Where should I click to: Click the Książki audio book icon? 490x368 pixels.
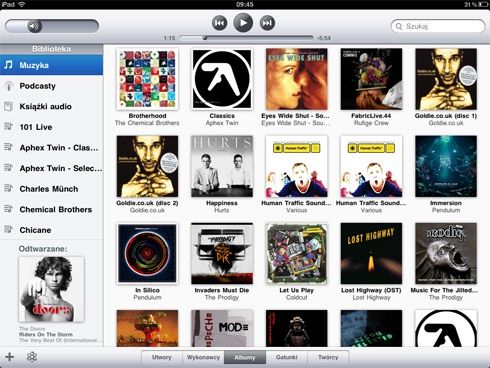8,106
